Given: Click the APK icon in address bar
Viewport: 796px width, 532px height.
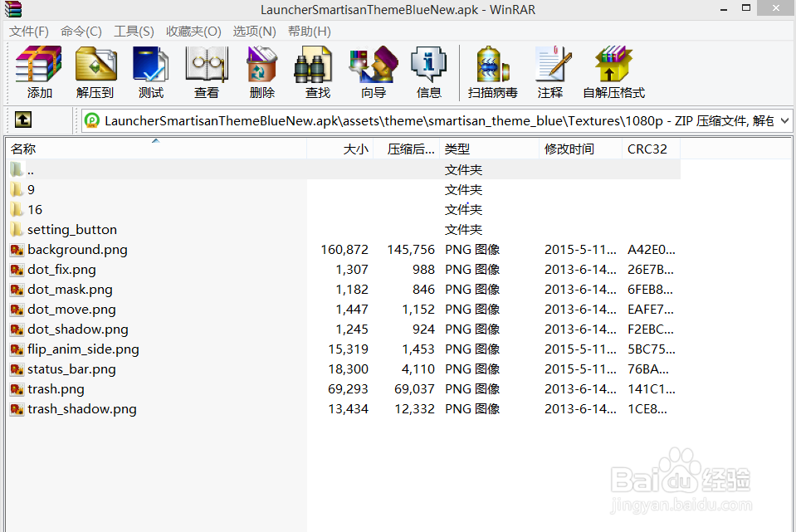Looking at the screenshot, I should tap(92, 120).
